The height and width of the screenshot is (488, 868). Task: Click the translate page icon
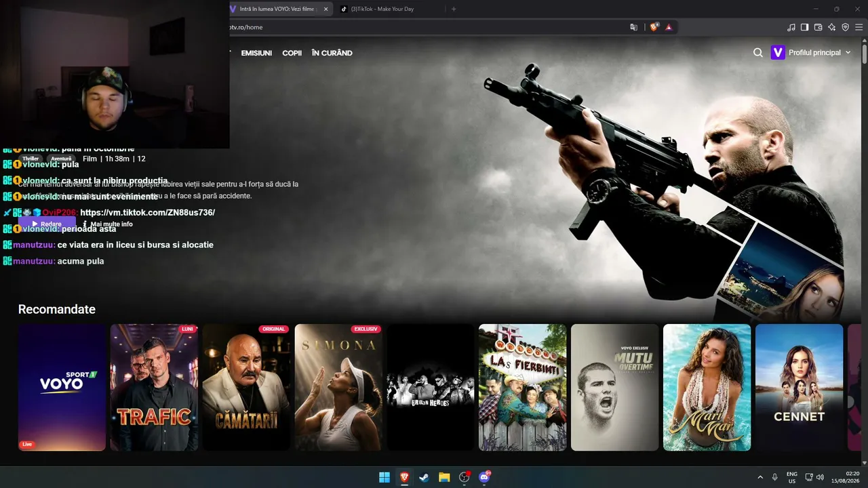(x=634, y=27)
